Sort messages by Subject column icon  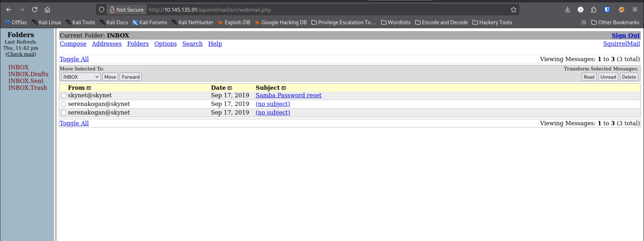click(x=284, y=88)
